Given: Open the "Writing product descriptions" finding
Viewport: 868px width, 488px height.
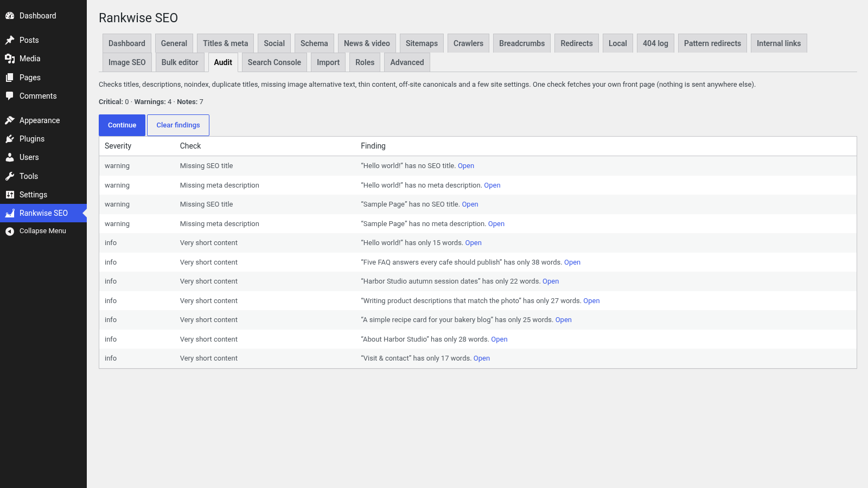Looking at the screenshot, I should (x=591, y=301).
